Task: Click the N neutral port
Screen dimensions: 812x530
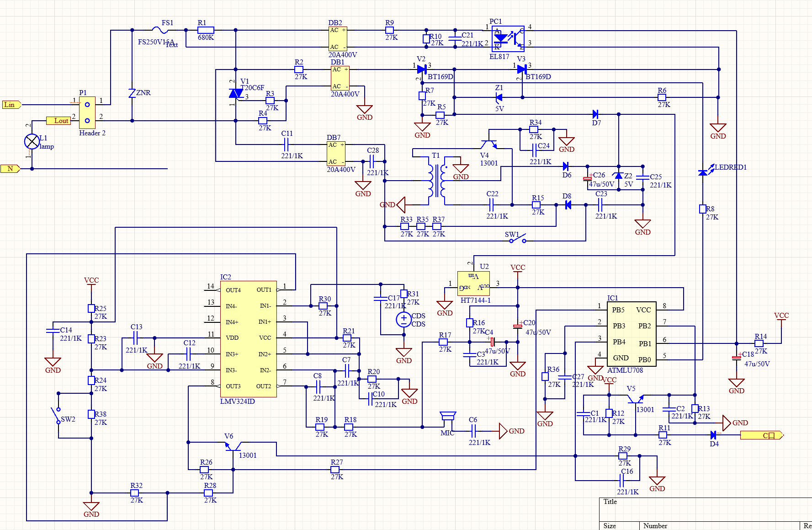Action: pos(11,169)
